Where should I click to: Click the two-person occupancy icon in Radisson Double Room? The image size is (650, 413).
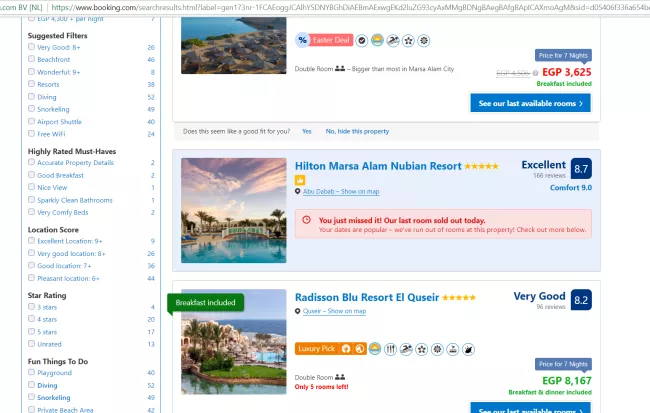(340, 377)
